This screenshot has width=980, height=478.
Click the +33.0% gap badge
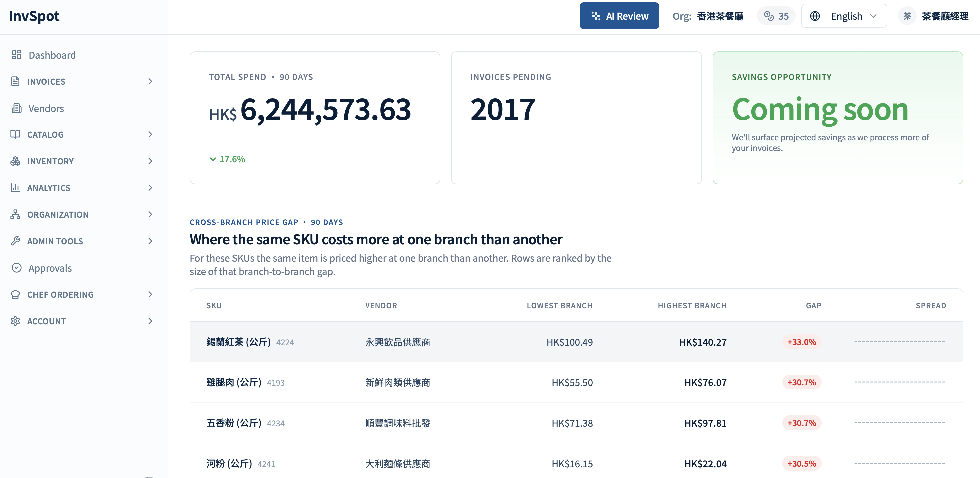802,342
